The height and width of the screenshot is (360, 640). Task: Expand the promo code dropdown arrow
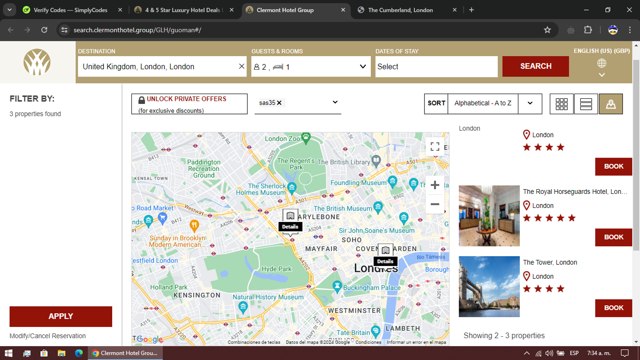335,102
